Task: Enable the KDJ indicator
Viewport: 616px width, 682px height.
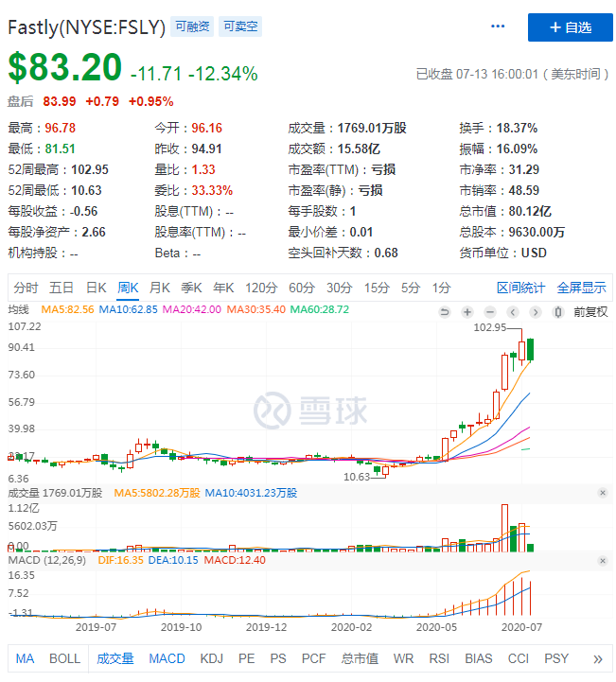Action: (211, 658)
